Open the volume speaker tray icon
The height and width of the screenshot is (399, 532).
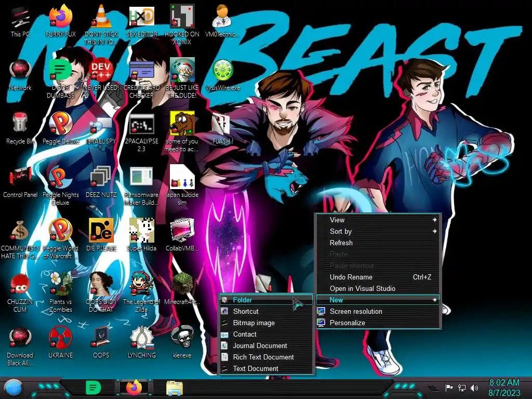pyautogui.click(x=474, y=388)
